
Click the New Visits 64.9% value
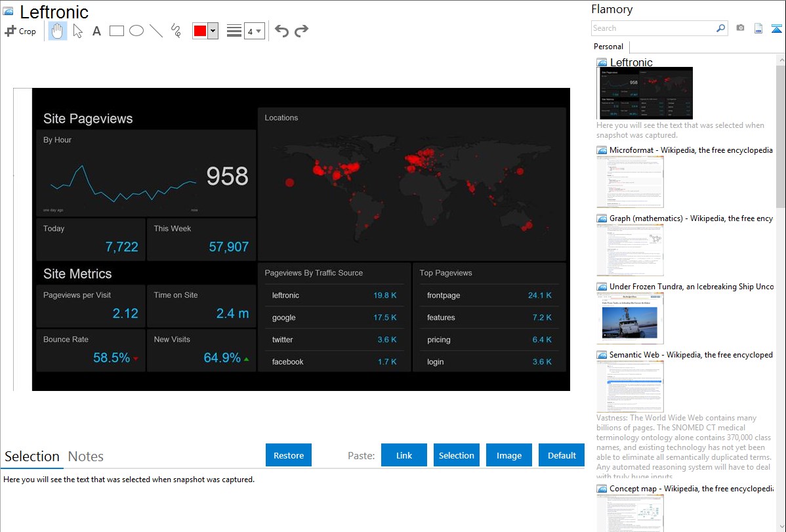pos(222,358)
